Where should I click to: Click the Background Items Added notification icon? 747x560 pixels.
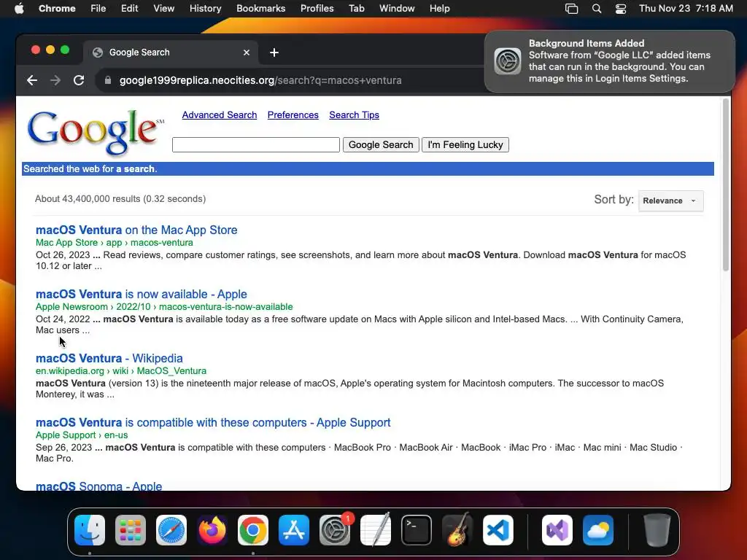pyautogui.click(x=508, y=61)
